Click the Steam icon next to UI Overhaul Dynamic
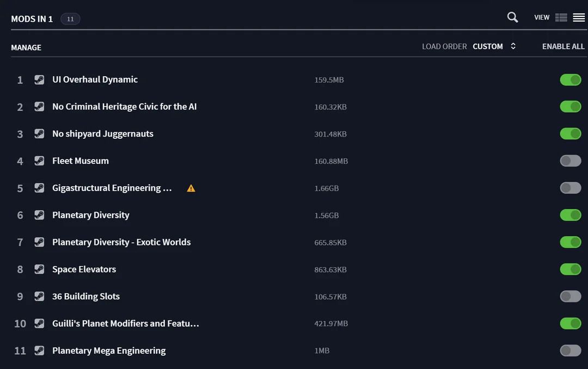The image size is (588, 369). pyautogui.click(x=39, y=79)
